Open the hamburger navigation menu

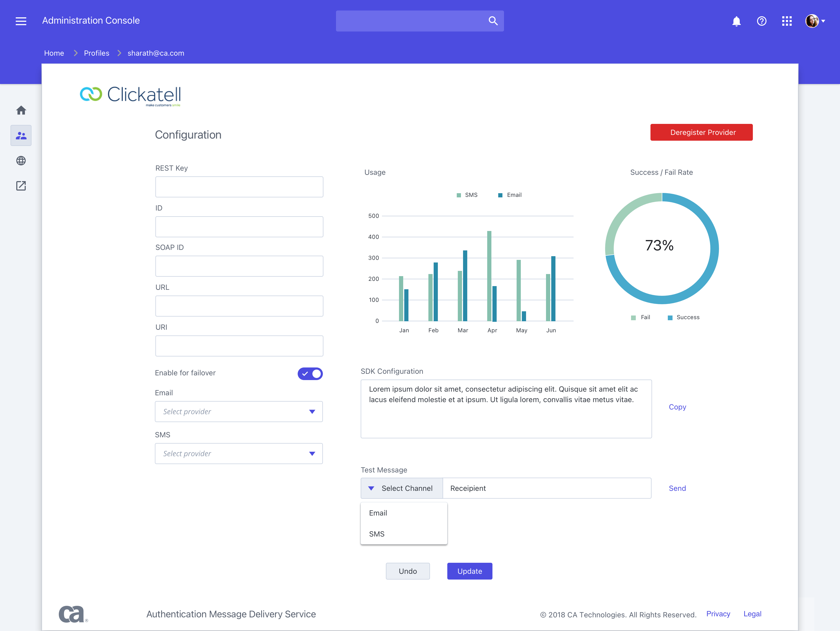click(21, 21)
